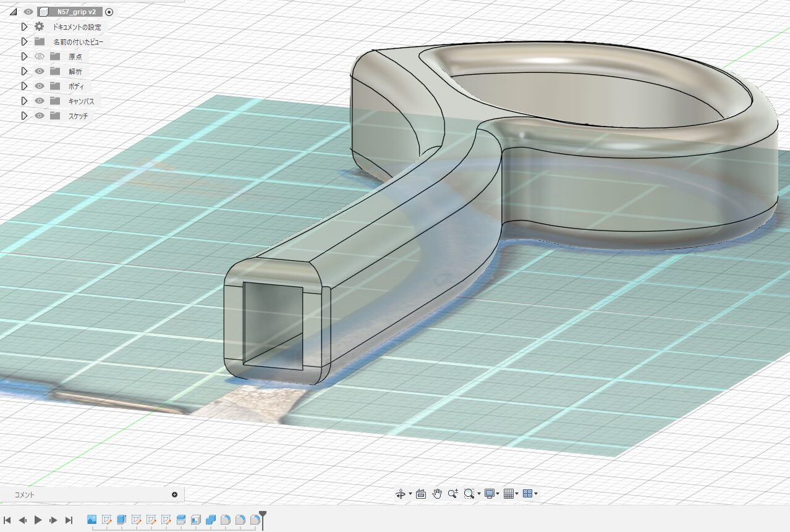
Task: Show the hidden 原点 folder
Action: 40,56
